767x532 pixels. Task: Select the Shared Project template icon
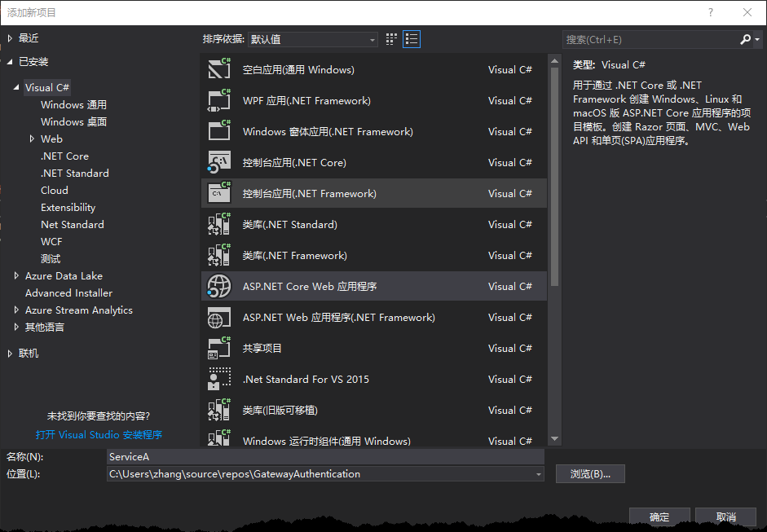pos(219,349)
